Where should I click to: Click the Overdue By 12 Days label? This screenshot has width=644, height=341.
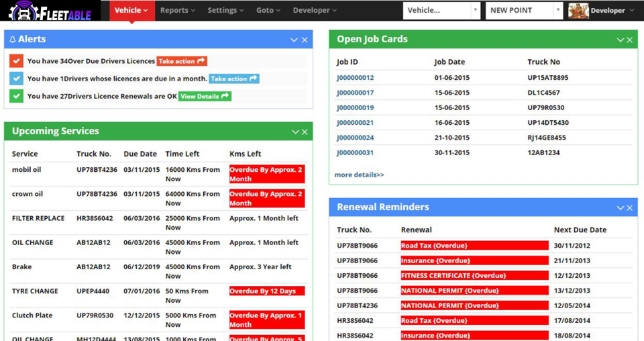pyautogui.click(x=267, y=291)
